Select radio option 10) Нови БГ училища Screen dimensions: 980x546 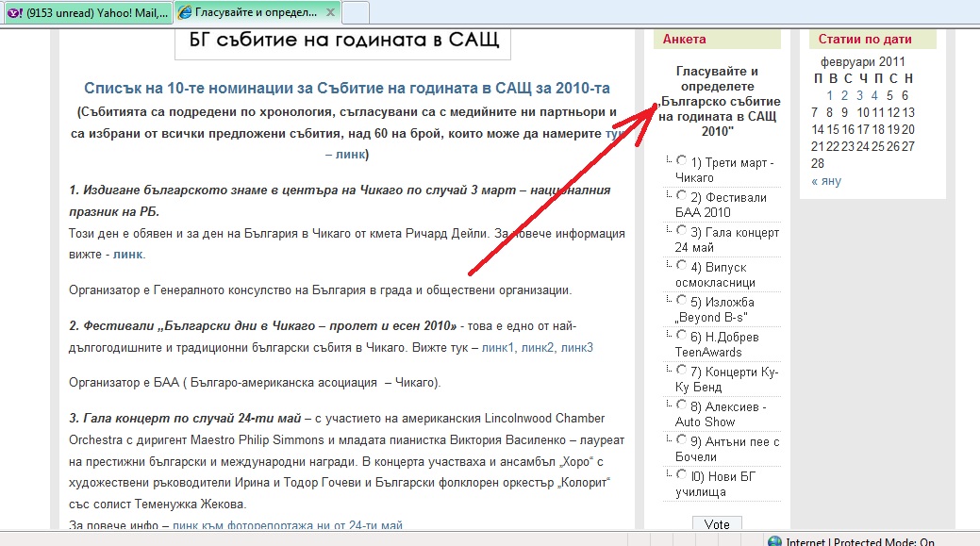click(x=682, y=474)
